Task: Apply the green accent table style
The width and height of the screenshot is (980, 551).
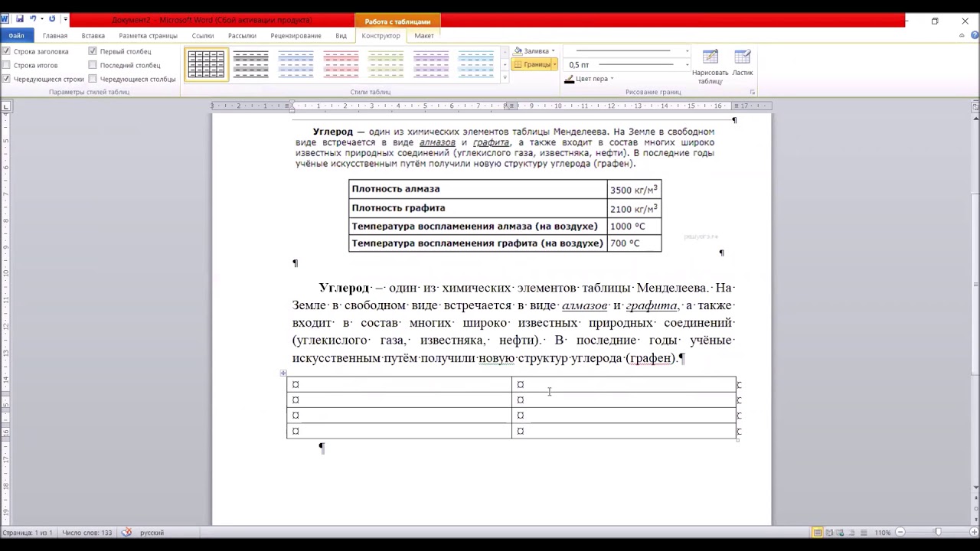Action: click(387, 64)
